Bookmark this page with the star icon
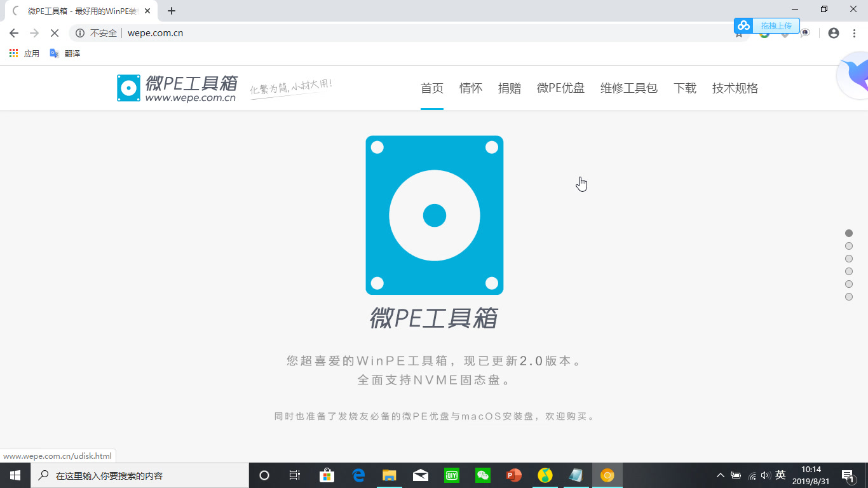The height and width of the screenshot is (488, 868). click(x=738, y=33)
